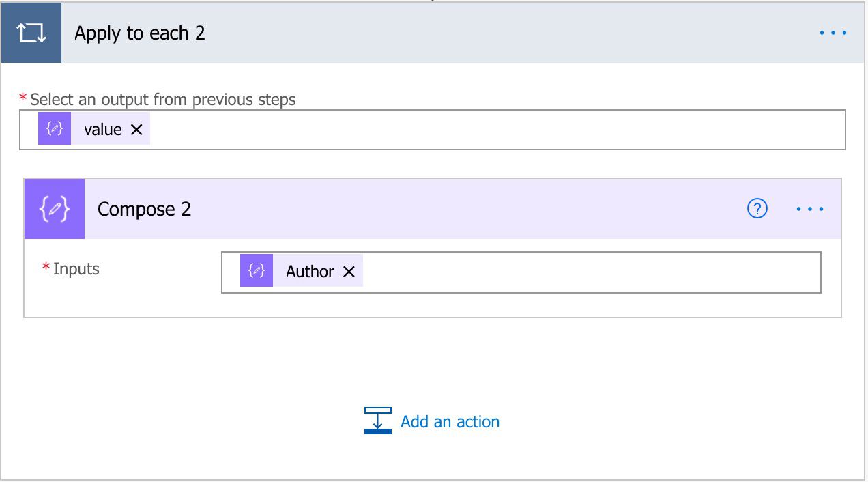Click the Add an action insert icon
868x482 pixels.
click(x=377, y=421)
